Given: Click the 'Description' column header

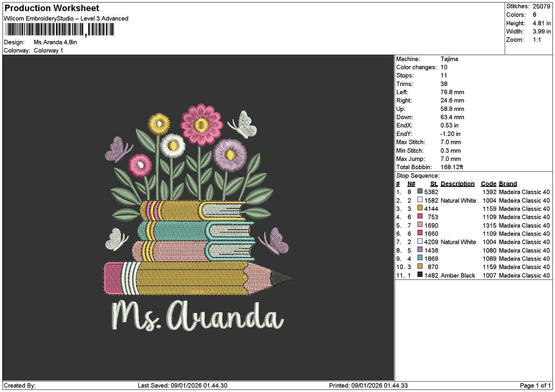Looking at the screenshot, I should coord(457,184).
